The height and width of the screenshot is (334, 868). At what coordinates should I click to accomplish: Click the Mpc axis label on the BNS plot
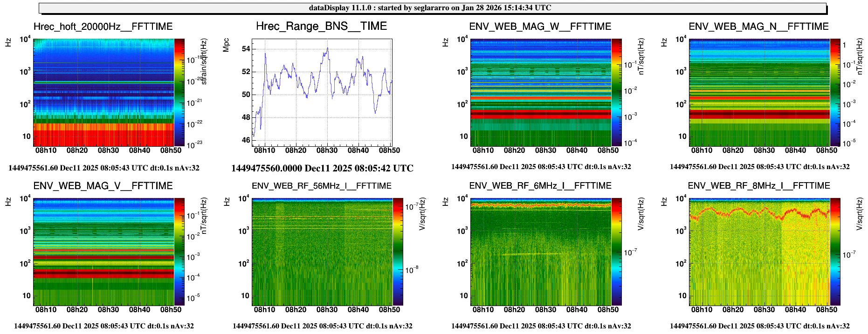pyautogui.click(x=227, y=45)
